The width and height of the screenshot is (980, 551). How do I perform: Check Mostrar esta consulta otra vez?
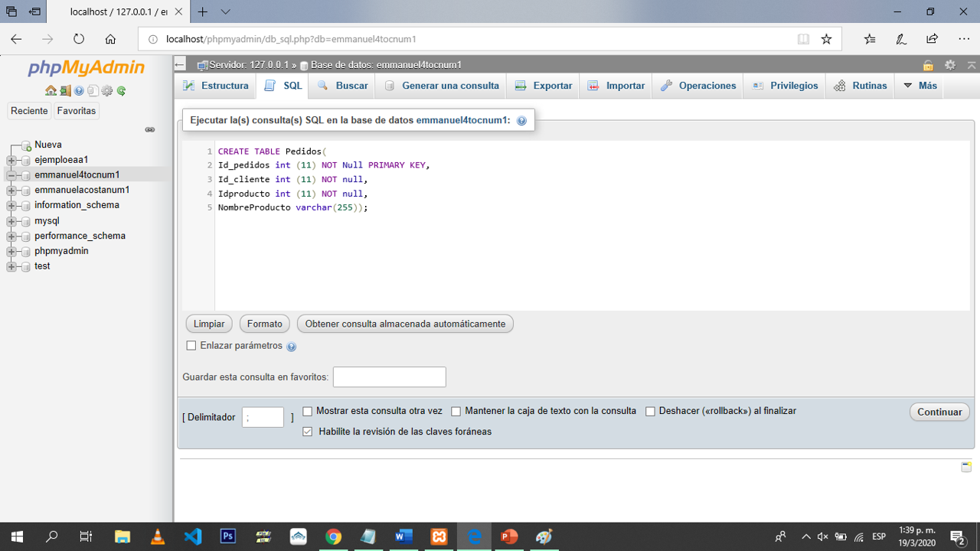pos(307,411)
